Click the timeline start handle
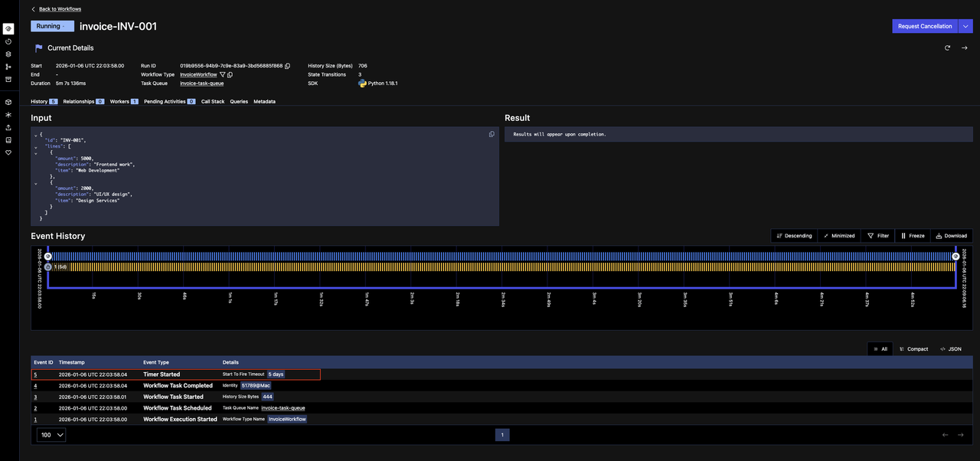The width and height of the screenshot is (980, 461). [47, 256]
